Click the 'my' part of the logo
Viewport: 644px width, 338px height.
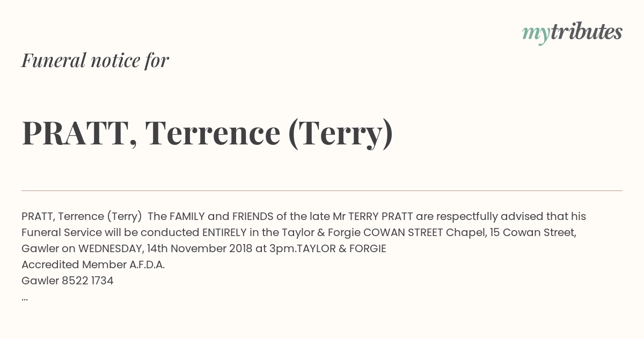pyautogui.click(x=536, y=34)
